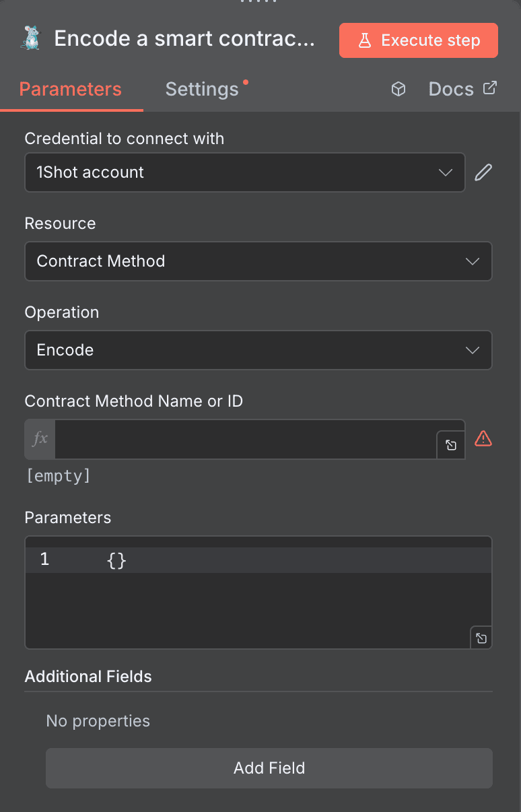Click the Add Field button

[x=269, y=768]
